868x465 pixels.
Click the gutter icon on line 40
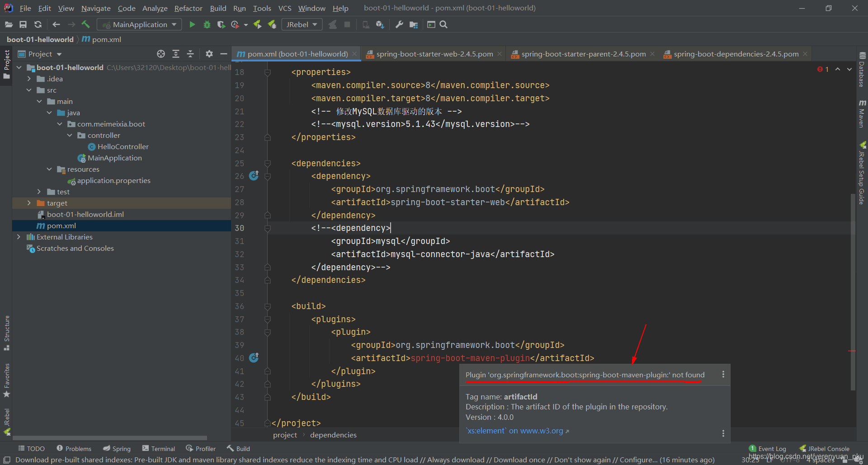[254, 357]
